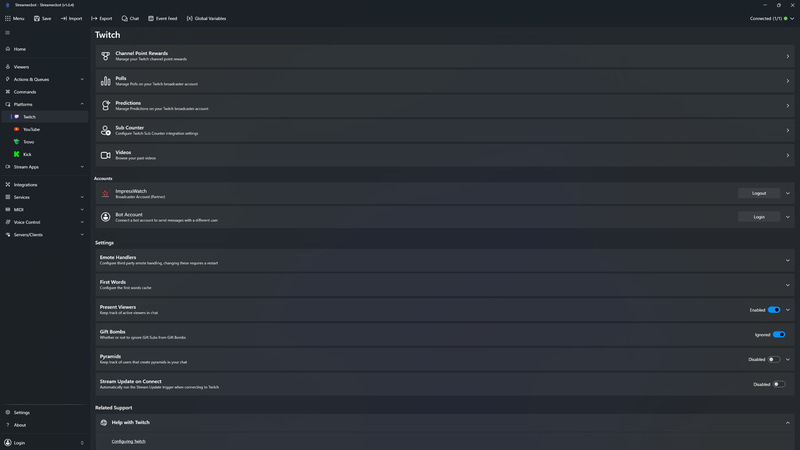Viewport: 800px width, 450px height.
Task: Click the Save toolbar button
Action: point(42,18)
